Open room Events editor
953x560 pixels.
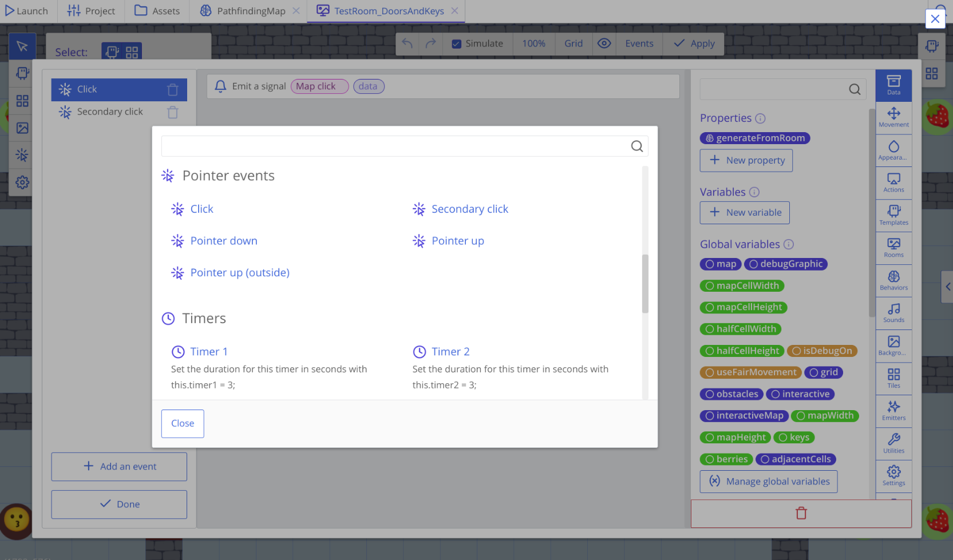pyautogui.click(x=639, y=43)
